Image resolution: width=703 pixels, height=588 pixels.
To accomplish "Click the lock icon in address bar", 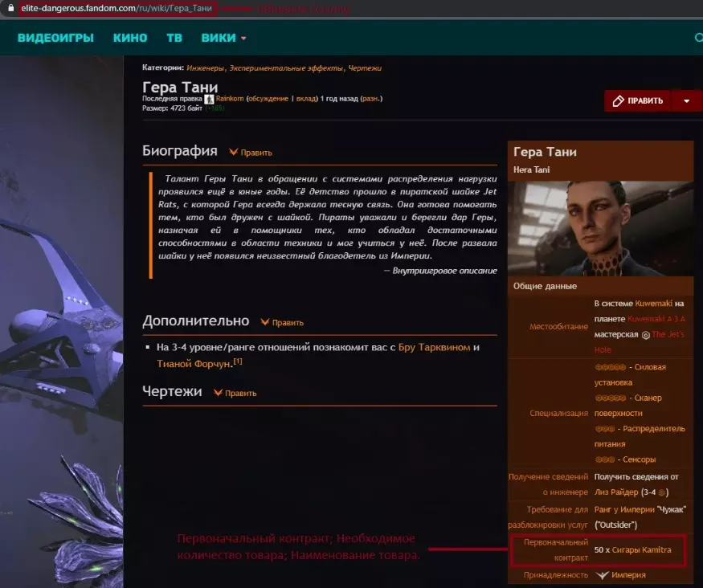I will [x=10, y=8].
